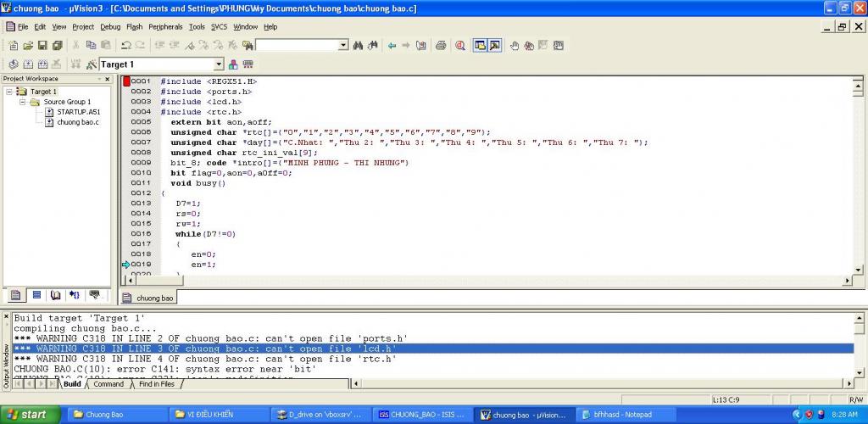Image resolution: width=868 pixels, height=424 pixels.
Task: Click the Undo arrow icon
Action: pos(125,45)
